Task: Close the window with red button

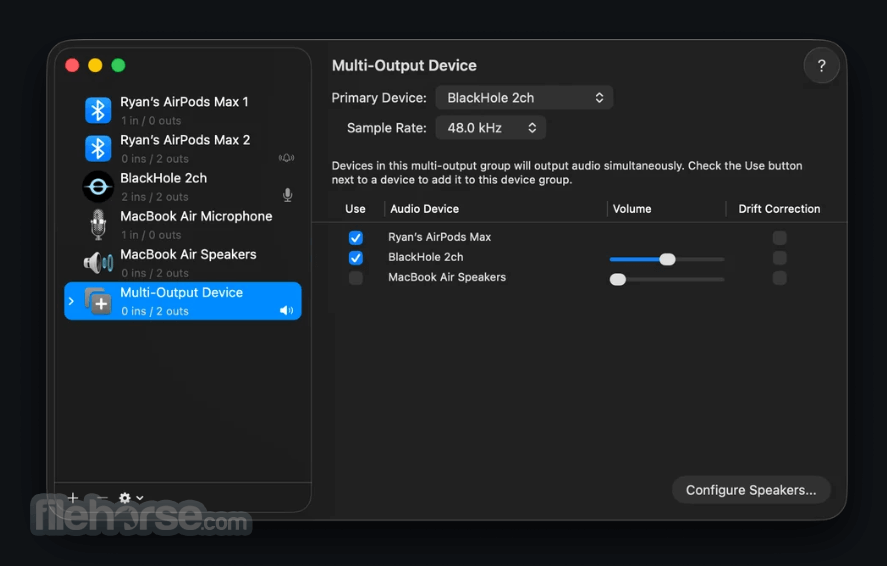Action: (x=72, y=65)
